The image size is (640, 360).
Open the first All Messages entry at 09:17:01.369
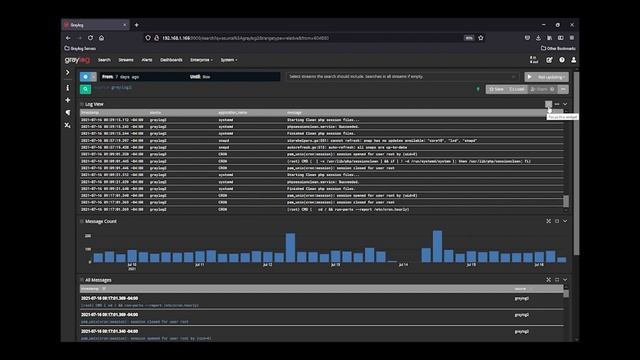pyautogui.click(x=322, y=302)
